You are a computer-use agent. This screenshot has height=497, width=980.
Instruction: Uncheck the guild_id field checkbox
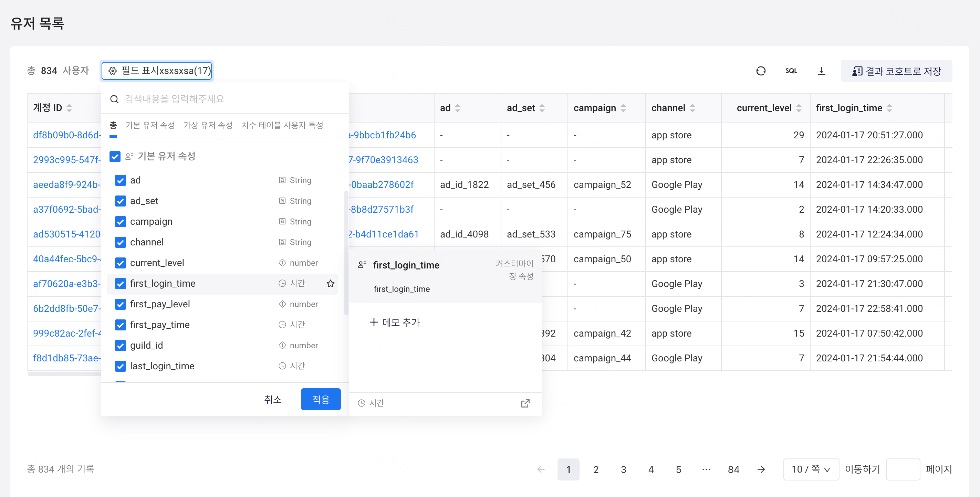coord(120,345)
